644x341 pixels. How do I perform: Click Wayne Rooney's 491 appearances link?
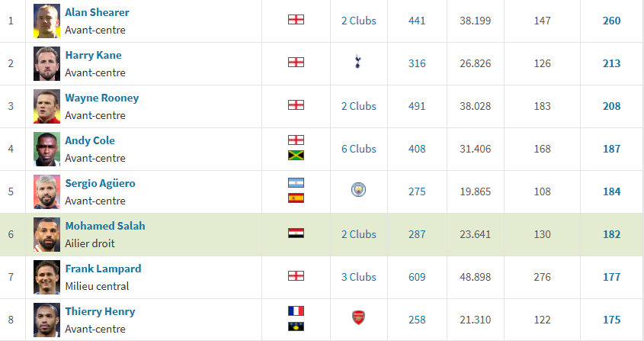click(417, 106)
